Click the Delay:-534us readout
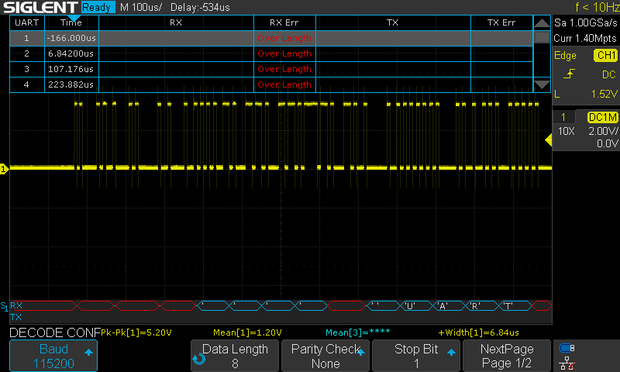 [x=200, y=7]
